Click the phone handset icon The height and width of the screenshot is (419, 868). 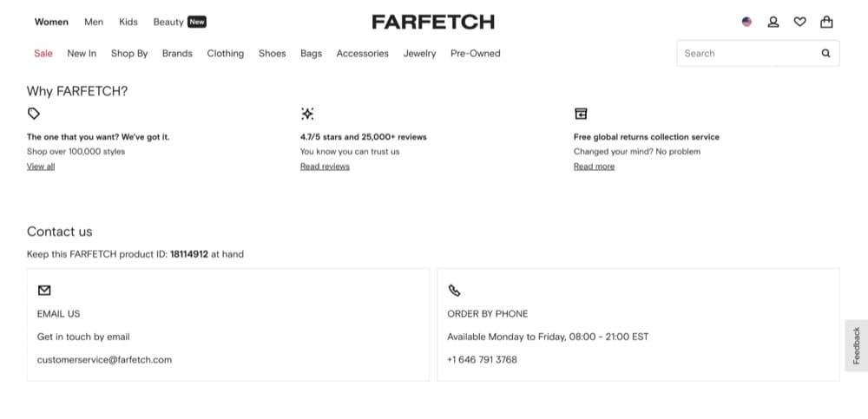point(454,291)
